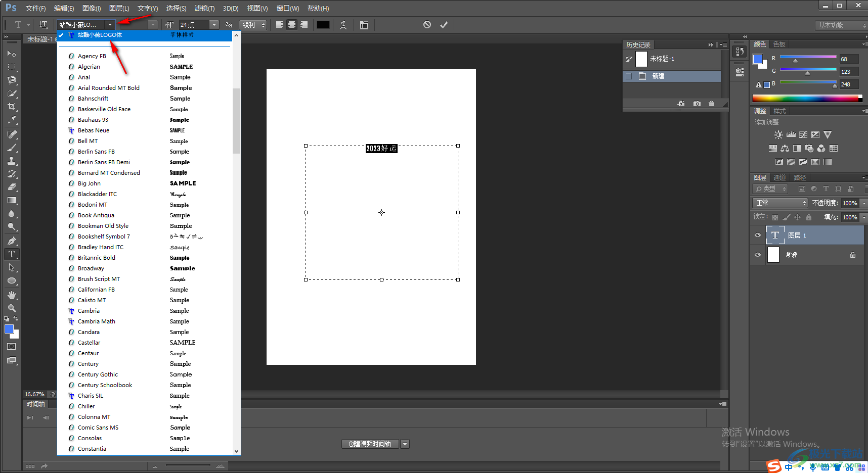Viewport: 868px width, 473px height.
Task: Select the Zoom tool in toolbar
Action: (x=12, y=308)
